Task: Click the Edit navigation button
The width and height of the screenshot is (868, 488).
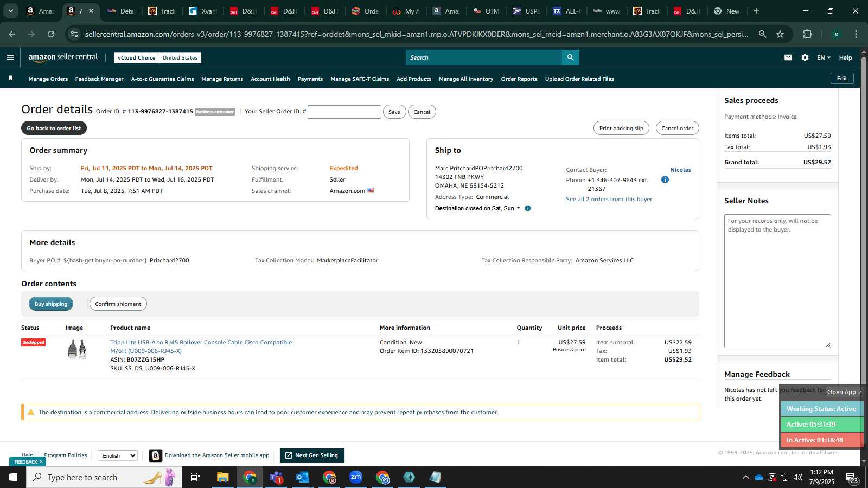Action: click(842, 78)
